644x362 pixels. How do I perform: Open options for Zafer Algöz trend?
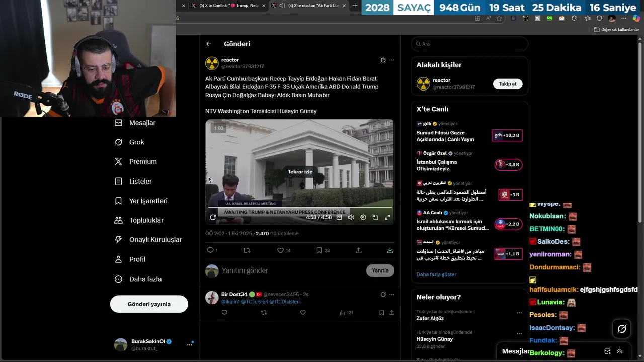point(519,313)
